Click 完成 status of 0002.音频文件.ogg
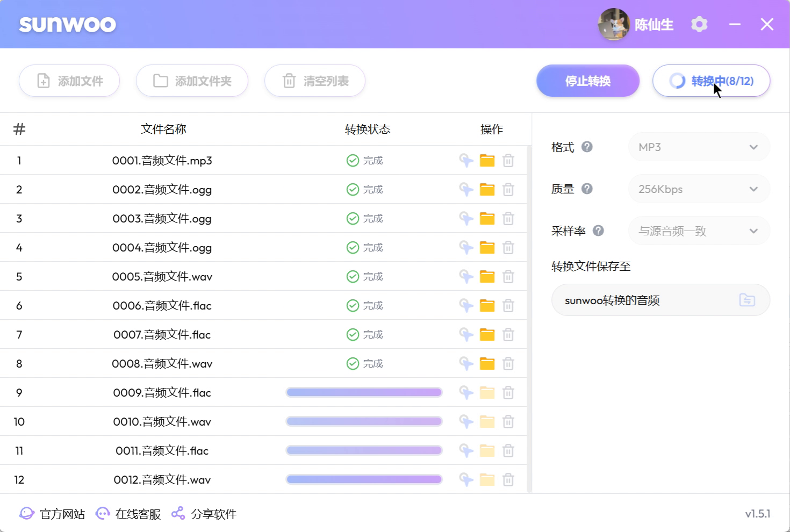 (x=365, y=189)
